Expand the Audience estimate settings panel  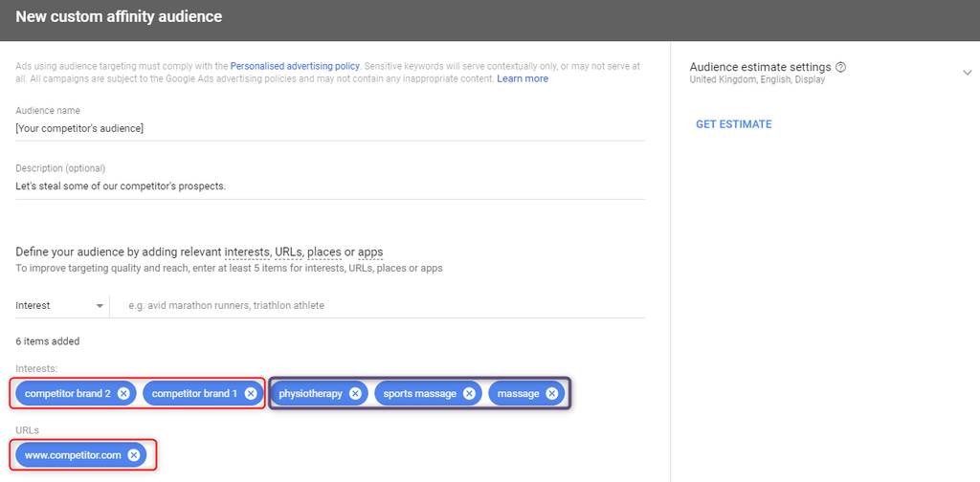coord(967,72)
